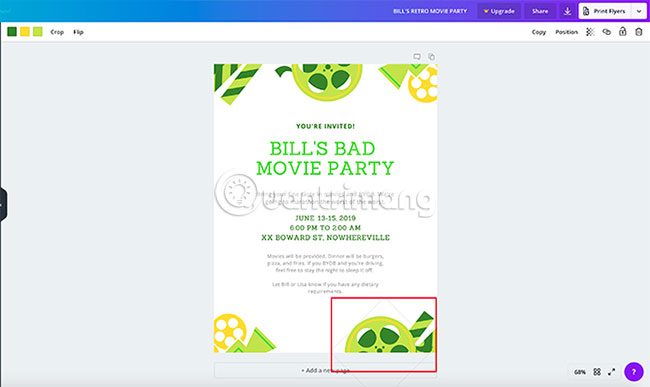Select the YOU'RE INVITED! text
This screenshot has height=387, width=650.
coord(325,126)
